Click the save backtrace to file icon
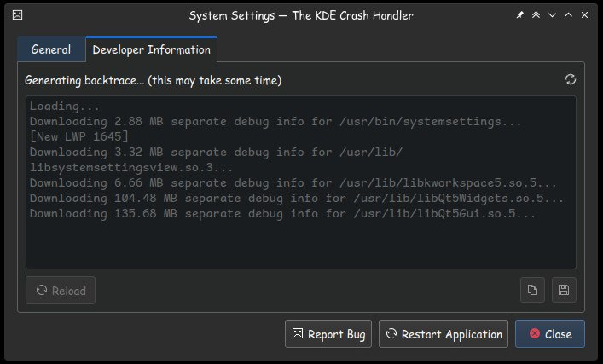 tap(563, 290)
